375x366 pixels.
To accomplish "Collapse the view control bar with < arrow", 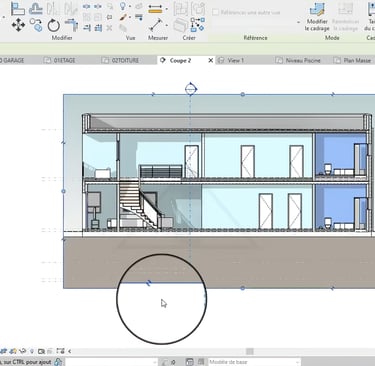I will pyautogui.click(x=70, y=351).
